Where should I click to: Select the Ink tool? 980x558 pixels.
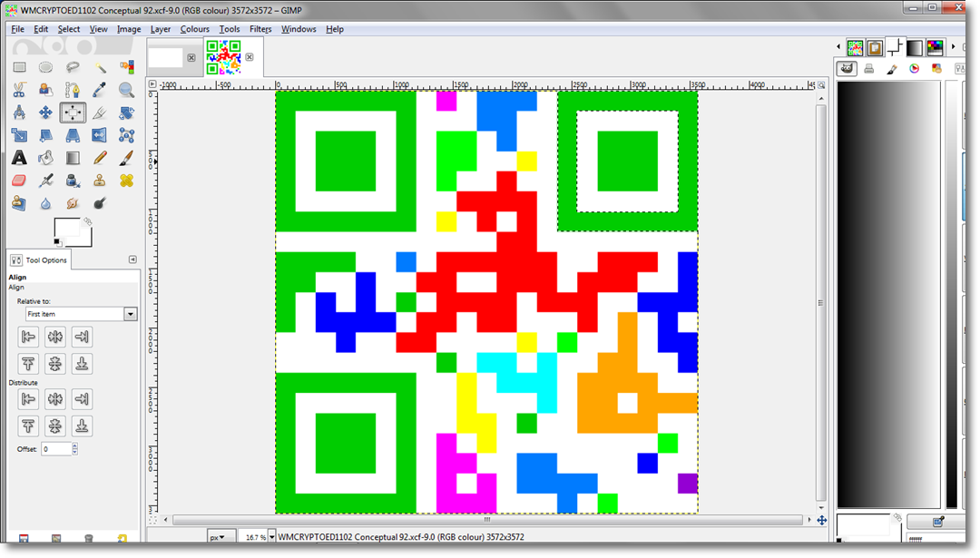point(73,181)
